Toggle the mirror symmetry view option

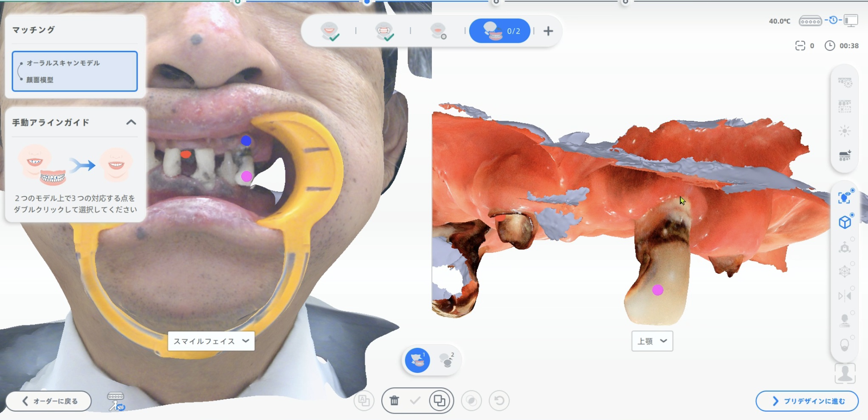845,296
